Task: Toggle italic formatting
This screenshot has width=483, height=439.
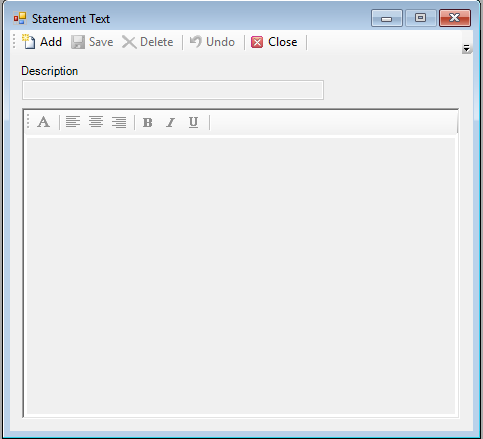Action: (171, 122)
